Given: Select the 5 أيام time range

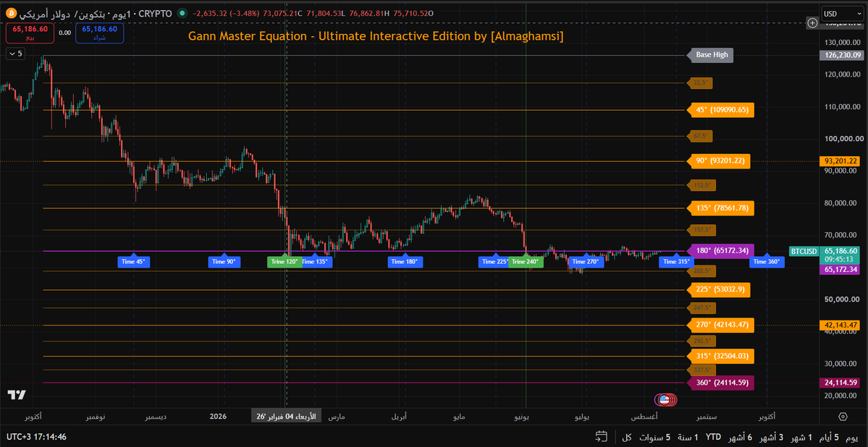Looking at the screenshot, I should [829, 437].
